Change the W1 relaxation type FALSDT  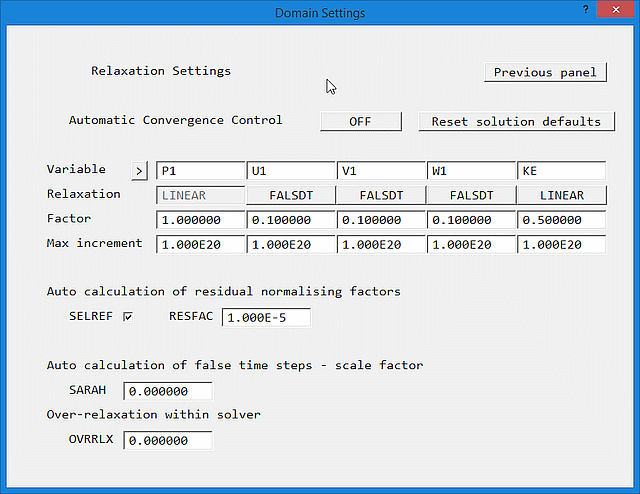pos(471,195)
